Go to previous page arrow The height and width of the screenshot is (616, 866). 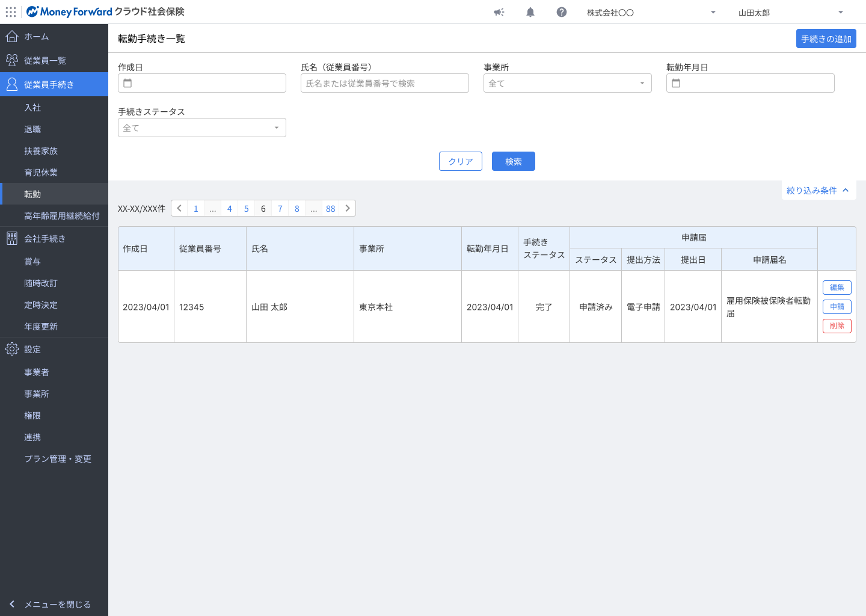(x=179, y=208)
